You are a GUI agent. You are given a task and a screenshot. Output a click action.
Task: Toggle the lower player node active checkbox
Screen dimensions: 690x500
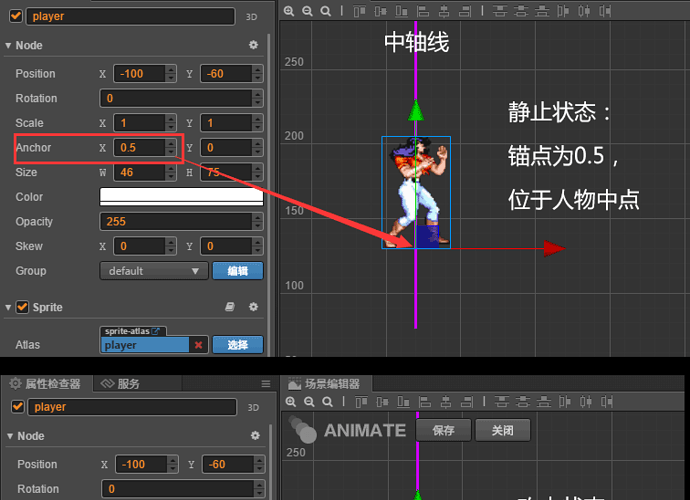click(18, 407)
